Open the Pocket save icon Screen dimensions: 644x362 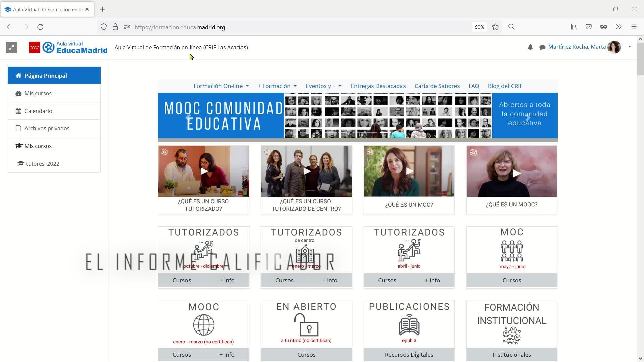coord(589,27)
